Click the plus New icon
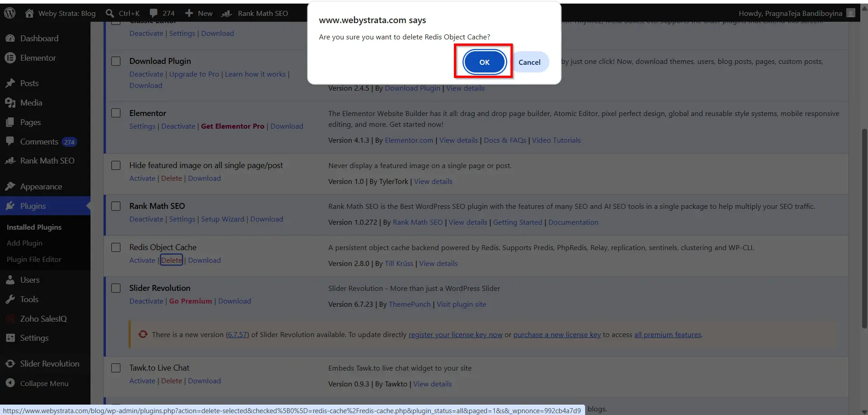 (189, 13)
